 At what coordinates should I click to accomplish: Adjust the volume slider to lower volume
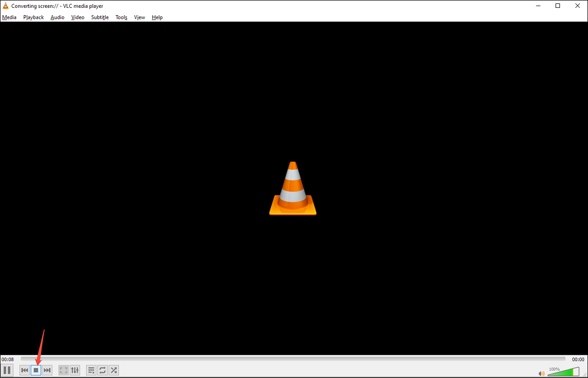click(558, 372)
